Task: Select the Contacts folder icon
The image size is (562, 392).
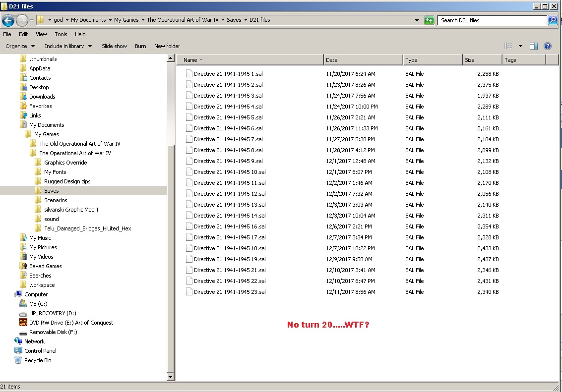Action: click(x=23, y=78)
